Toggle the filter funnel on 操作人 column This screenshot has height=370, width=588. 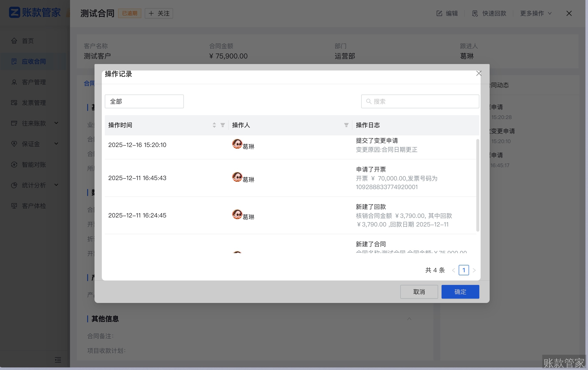pyautogui.click(x=346, y=125)
